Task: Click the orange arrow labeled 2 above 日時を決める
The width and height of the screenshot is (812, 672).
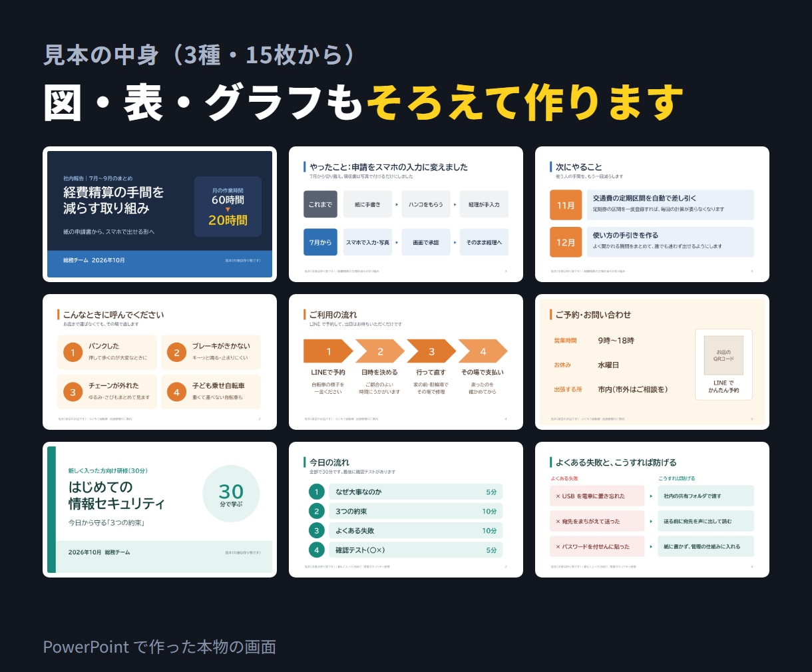Action: tap(380, 351)
